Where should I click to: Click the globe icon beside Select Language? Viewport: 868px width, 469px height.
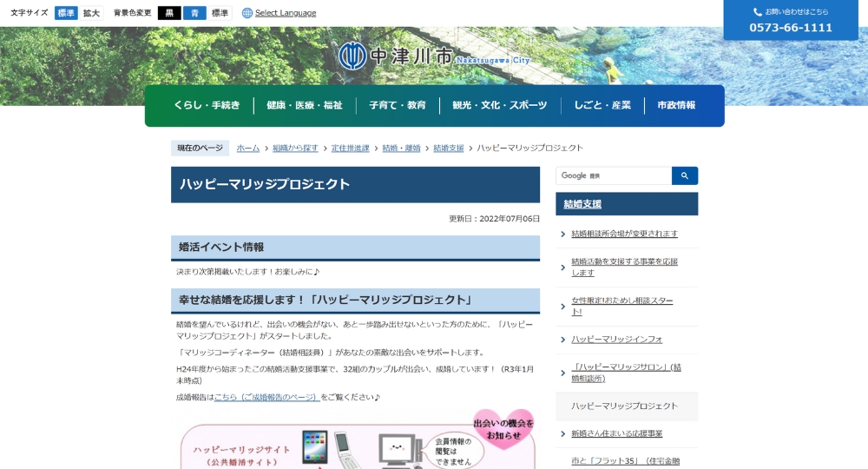(247, 13)
